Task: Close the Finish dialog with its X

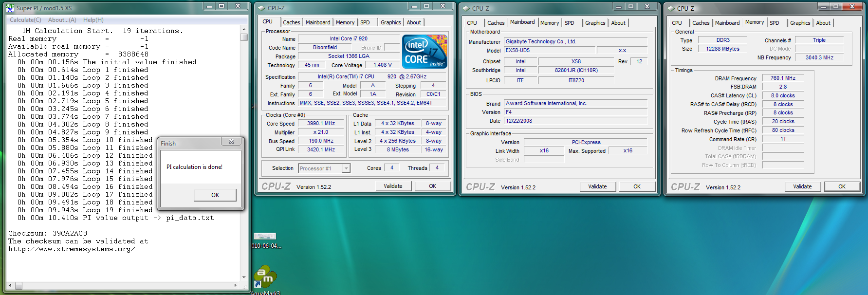Action: tap(231, 142)
